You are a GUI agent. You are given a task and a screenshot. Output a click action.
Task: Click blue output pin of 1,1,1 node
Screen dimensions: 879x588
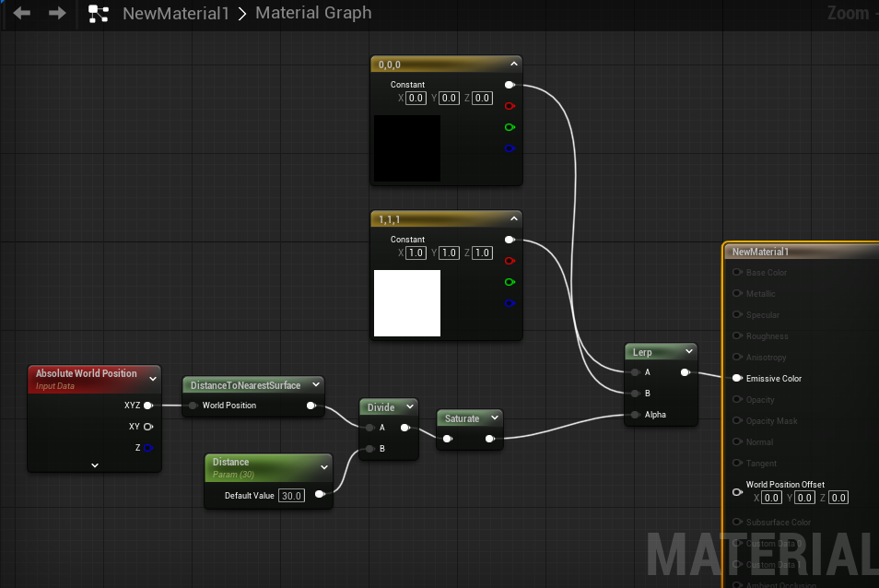click(509, 303)
